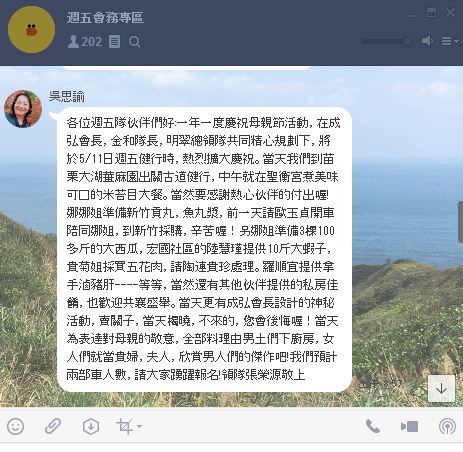Open the chat notes icon
The width and height of the screenshot is (463, 452).
114,42
